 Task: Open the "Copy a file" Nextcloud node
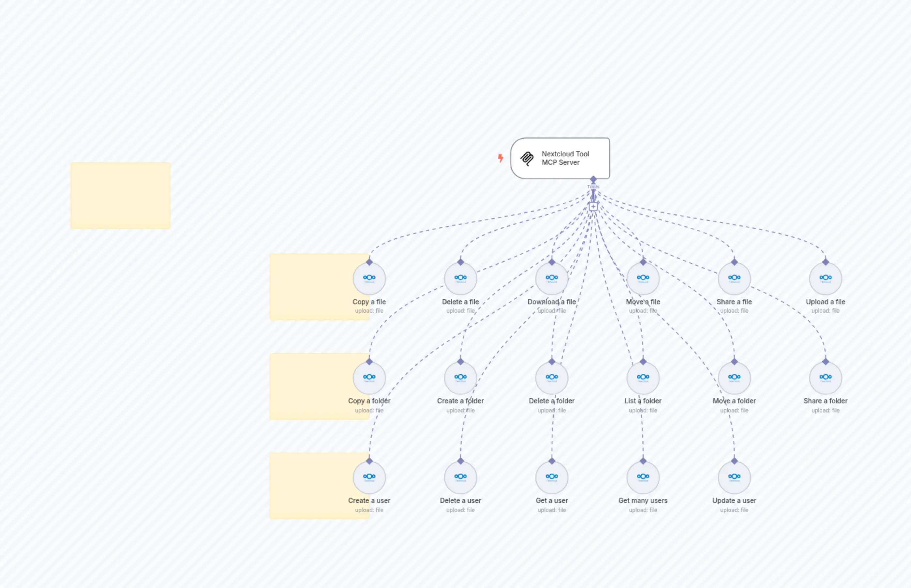click(x=369, y=278)
